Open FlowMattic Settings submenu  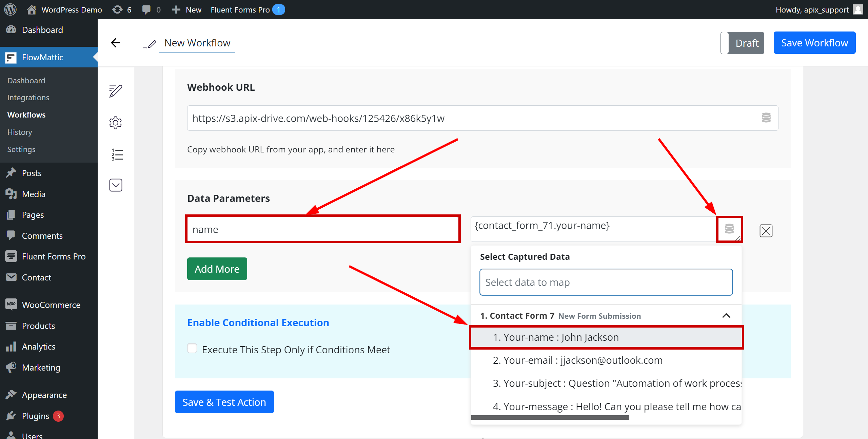(21, 149)
